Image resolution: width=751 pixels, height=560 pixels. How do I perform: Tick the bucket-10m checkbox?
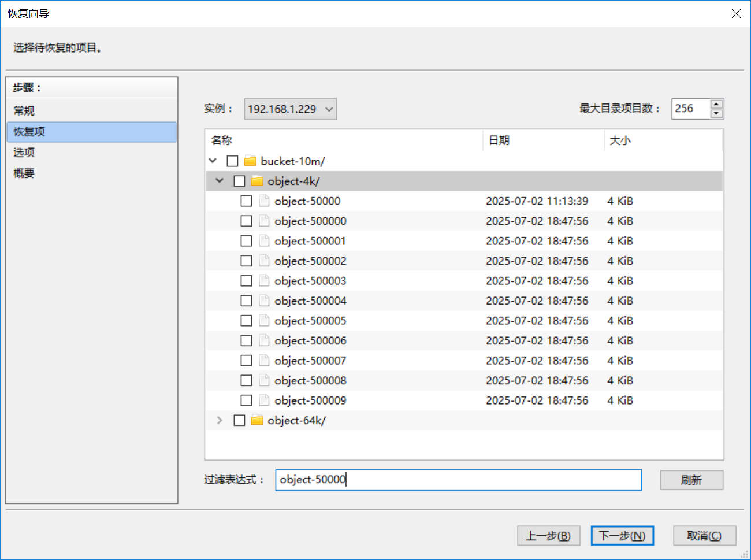pyautogui.click(x=232, y=161)
